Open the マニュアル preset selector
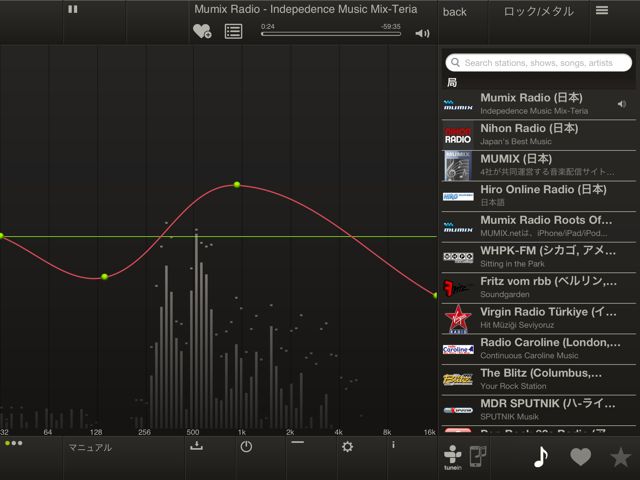Viewport: 640px width, 480px height. pos(90,448)
